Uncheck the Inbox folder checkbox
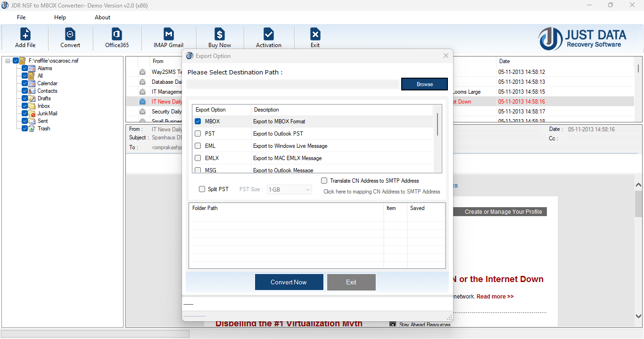The image size is (644, 339). click(x=25, y=106)
